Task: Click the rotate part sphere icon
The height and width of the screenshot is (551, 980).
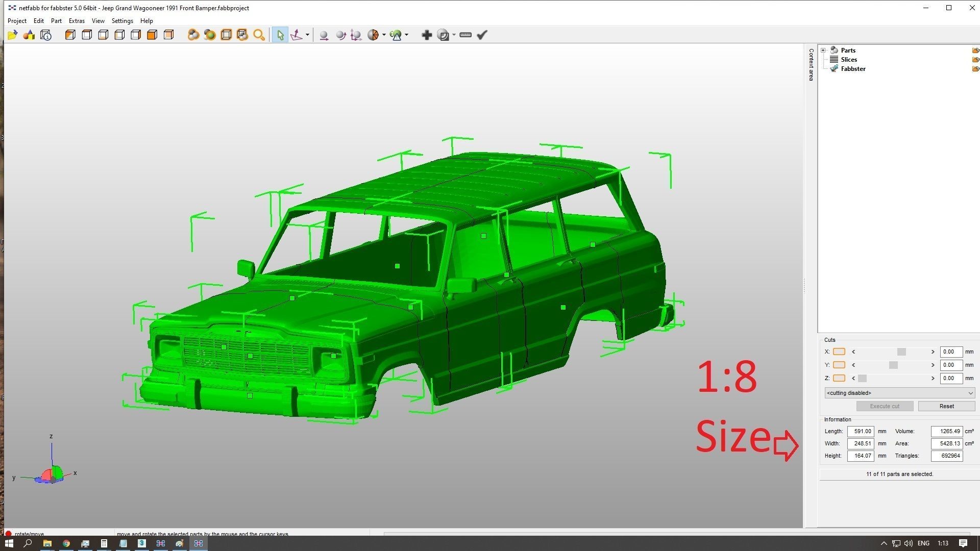Action: point(340,35)
